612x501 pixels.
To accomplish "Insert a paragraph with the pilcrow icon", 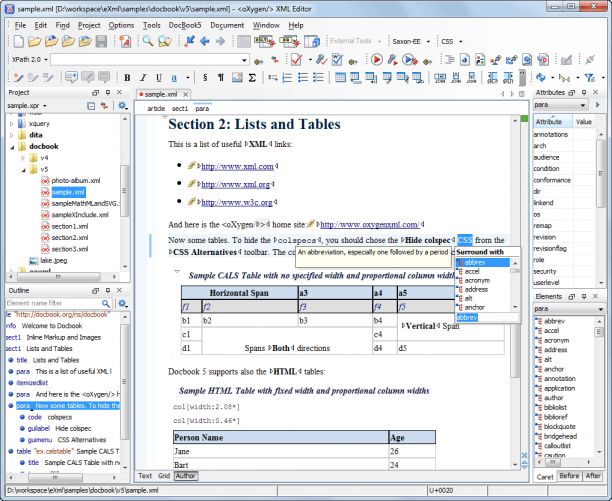I will pos(221,78).
